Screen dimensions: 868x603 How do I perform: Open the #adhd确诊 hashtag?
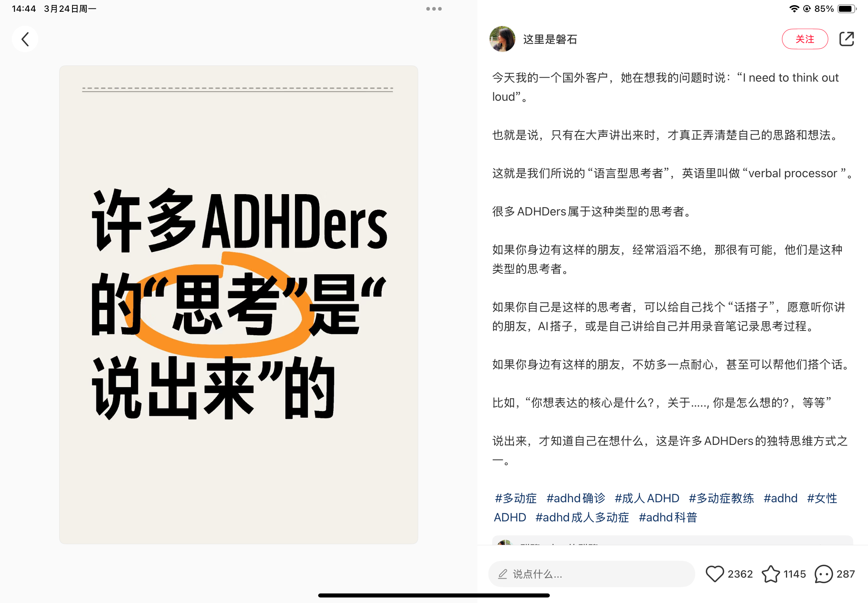click(x=576, y=498)
